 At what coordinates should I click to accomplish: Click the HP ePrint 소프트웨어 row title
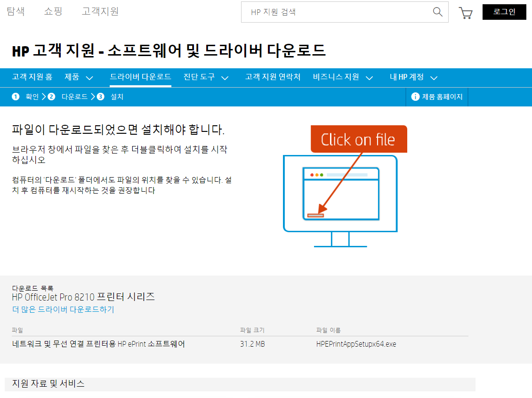98,344
